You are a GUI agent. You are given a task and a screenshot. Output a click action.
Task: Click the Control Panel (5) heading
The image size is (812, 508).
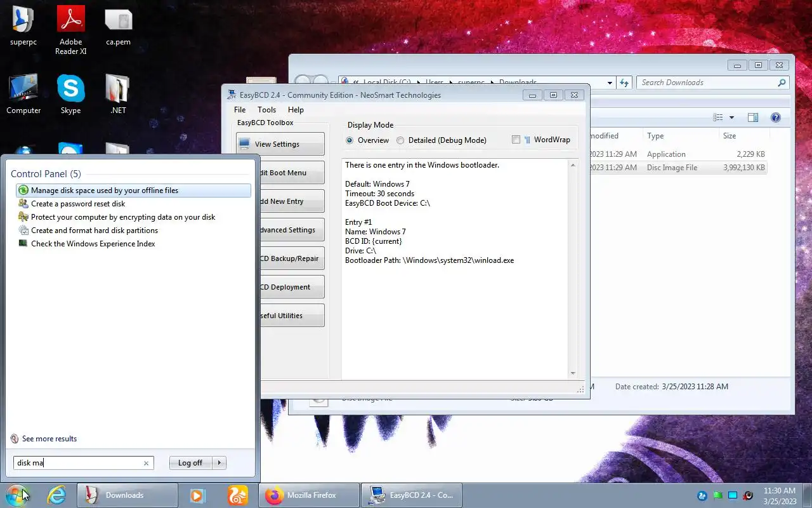click(x=46, y=174)
